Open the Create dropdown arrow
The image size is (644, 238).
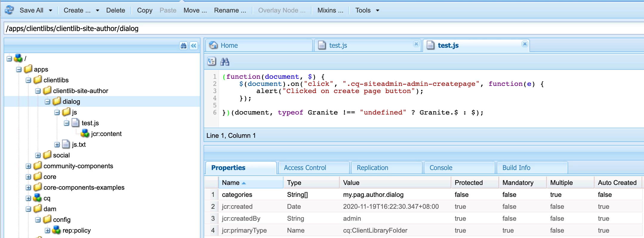(97, 10)
